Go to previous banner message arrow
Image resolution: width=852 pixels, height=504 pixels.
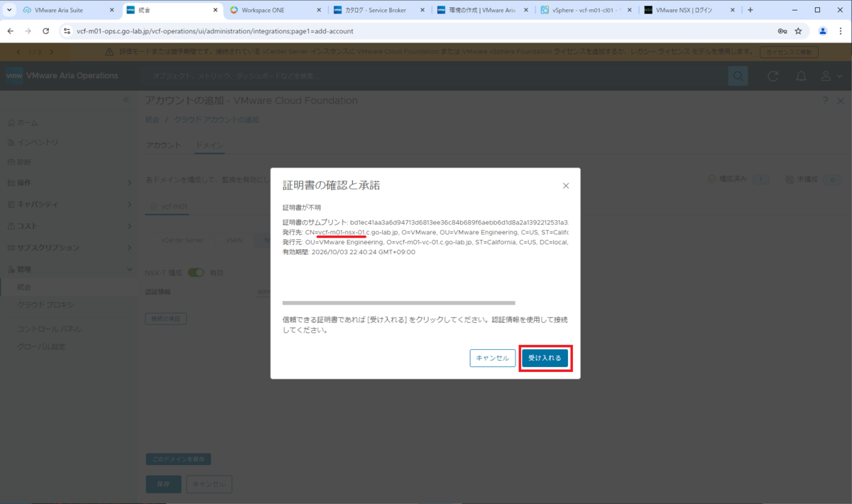[x=19, y=53]
